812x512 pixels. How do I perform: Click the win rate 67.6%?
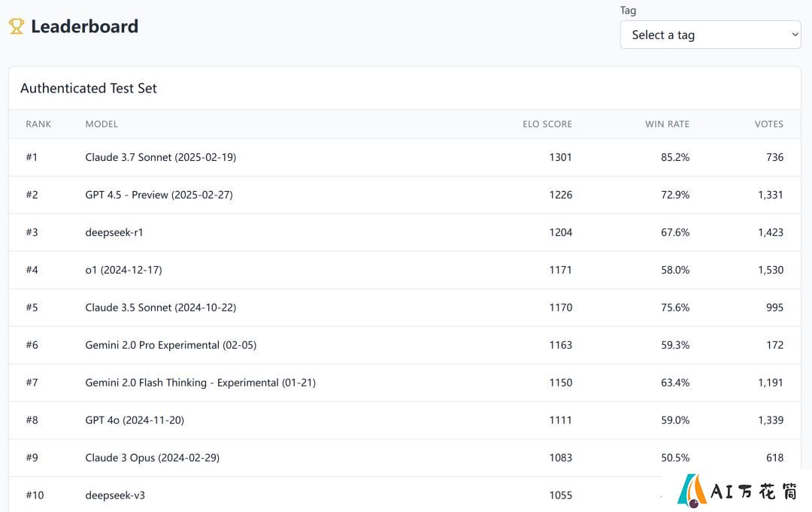tap(675, 232)
